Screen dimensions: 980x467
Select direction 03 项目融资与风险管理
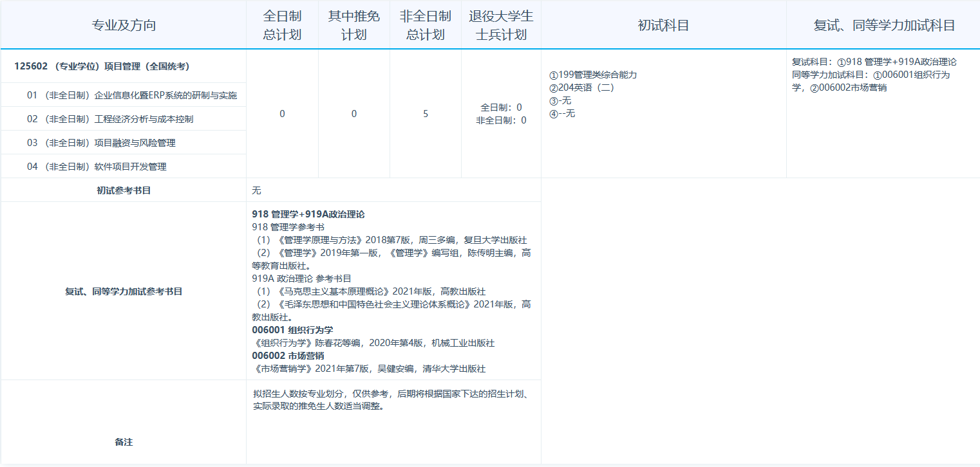[101, 143]
